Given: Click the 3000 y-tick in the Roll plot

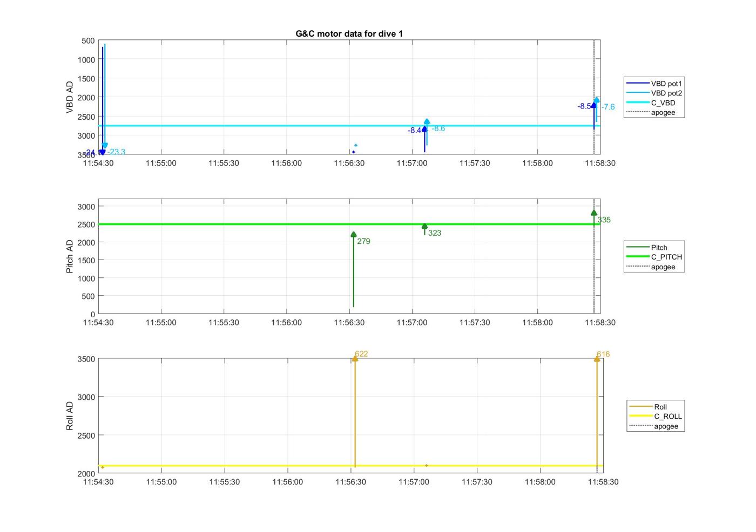Looking at the screenshot, I should tap(86, 397).
